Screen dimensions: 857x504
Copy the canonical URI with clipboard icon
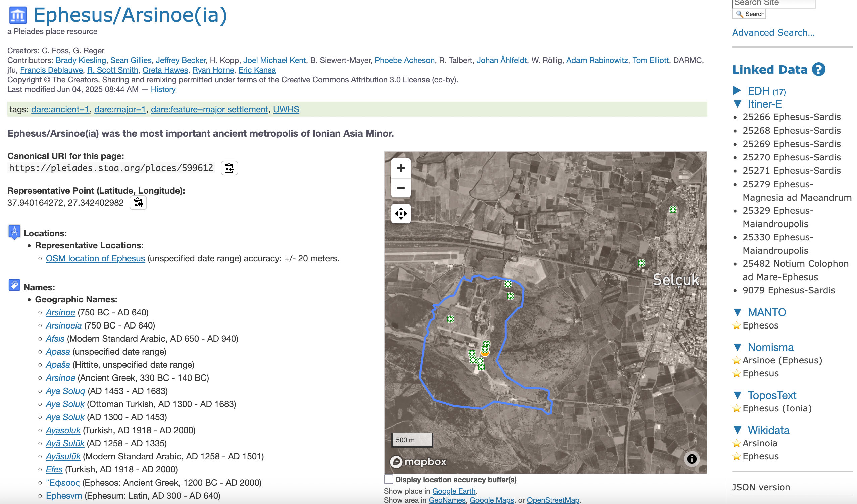pyautogui.click(x=229, y=168)
